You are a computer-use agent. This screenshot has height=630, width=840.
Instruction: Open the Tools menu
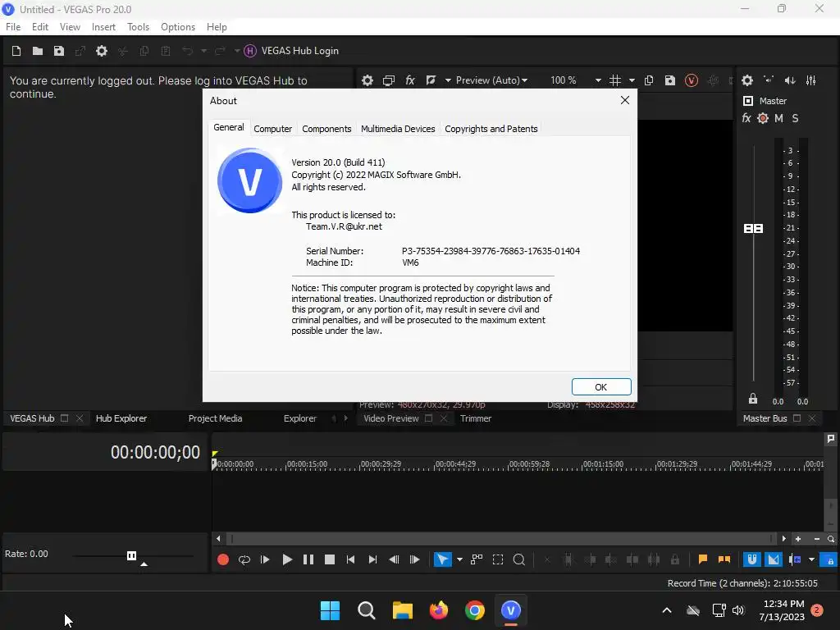coord(138,27)
